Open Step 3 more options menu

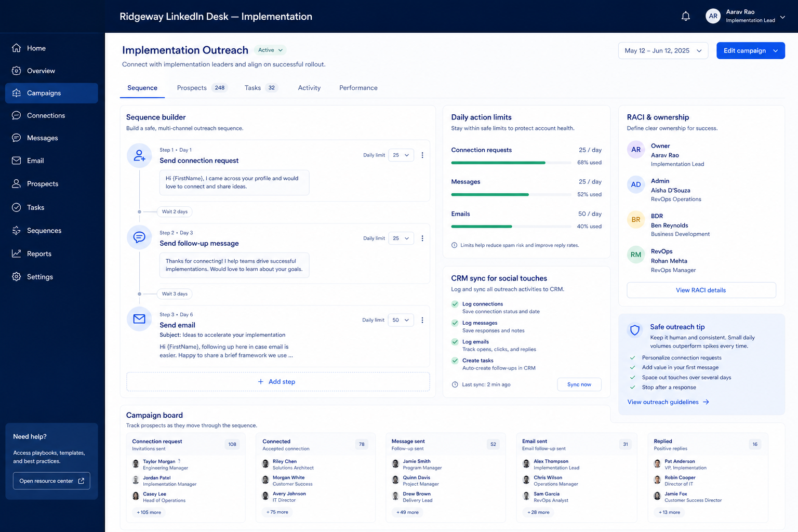[x=422, y=320]
